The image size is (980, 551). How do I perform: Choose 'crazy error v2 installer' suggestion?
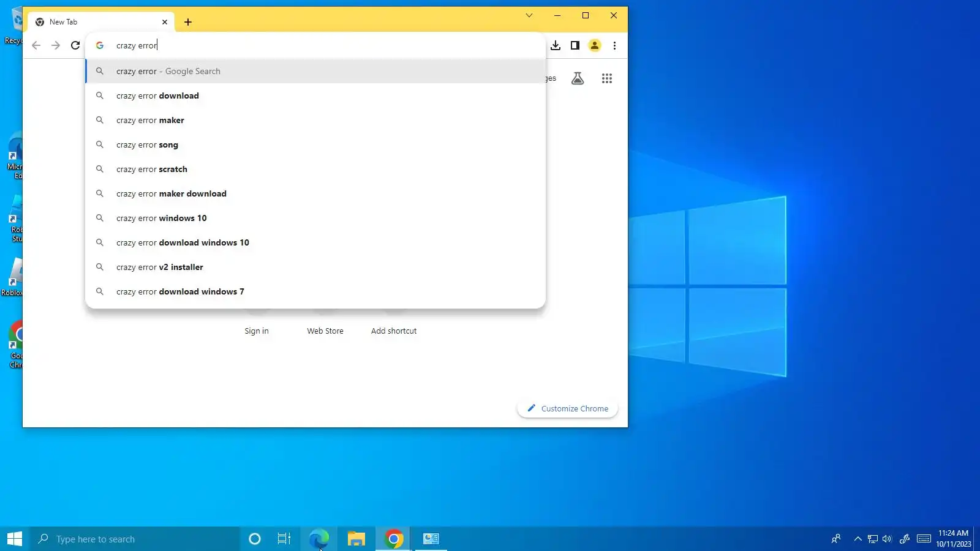[315, 267]
